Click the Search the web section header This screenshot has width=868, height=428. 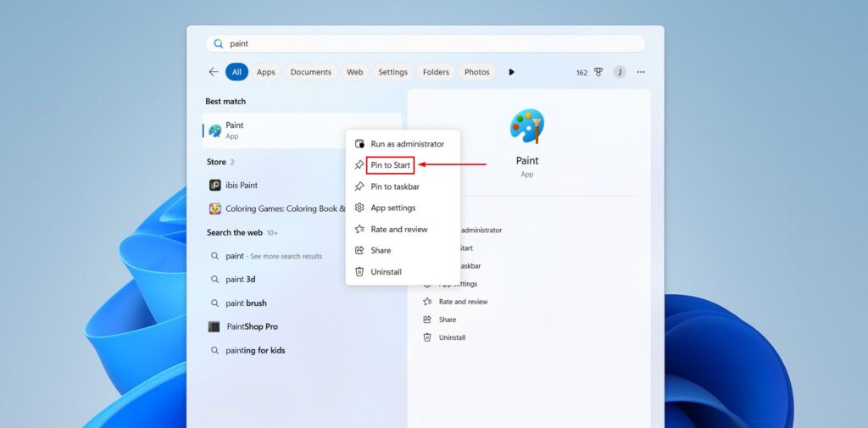click(235, 232)
